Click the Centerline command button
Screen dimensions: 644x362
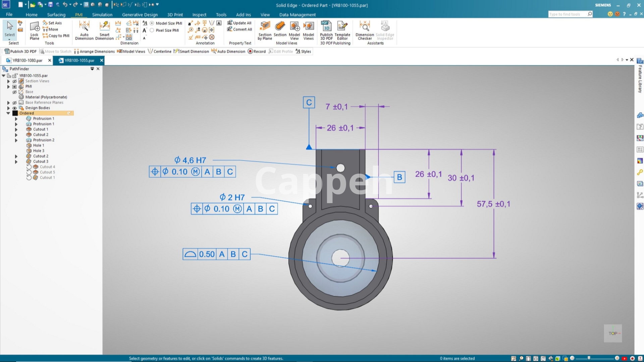point(160,51)
